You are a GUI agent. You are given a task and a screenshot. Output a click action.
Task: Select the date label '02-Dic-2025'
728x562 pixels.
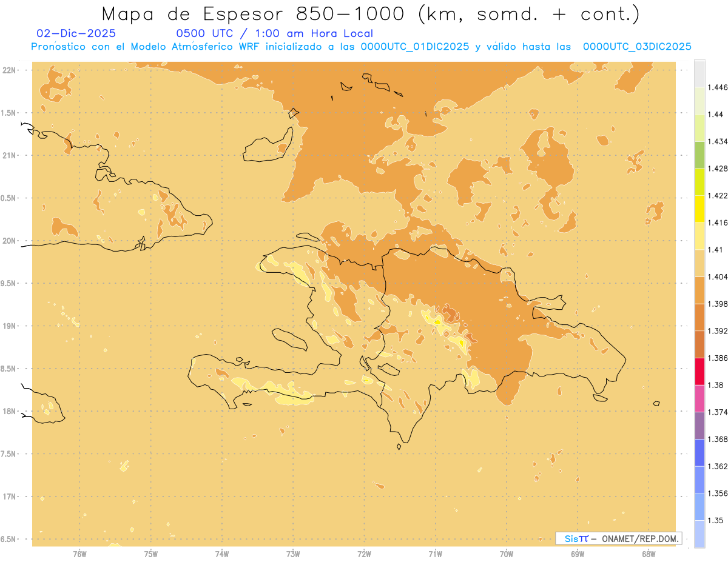click(76, 33)
